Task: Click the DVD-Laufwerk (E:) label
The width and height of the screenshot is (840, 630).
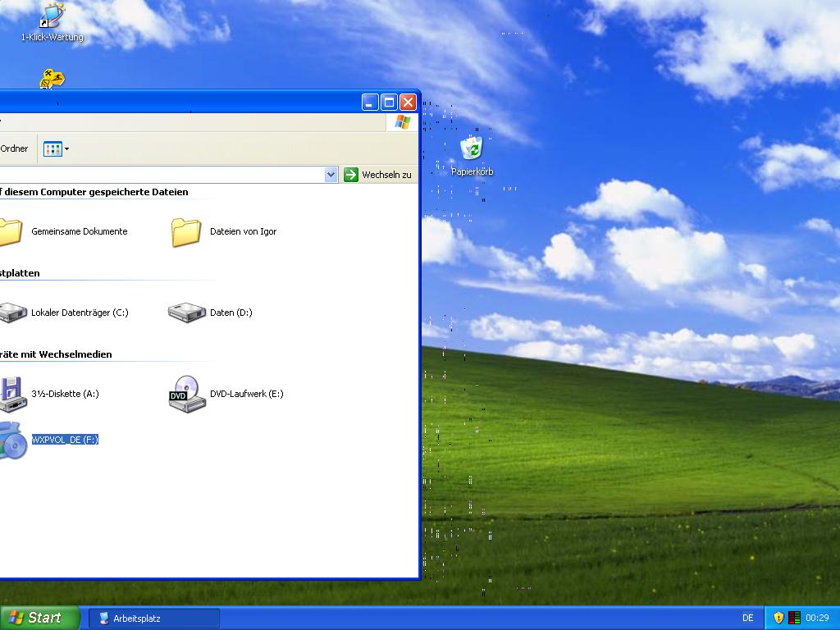Action: point(246,394)
